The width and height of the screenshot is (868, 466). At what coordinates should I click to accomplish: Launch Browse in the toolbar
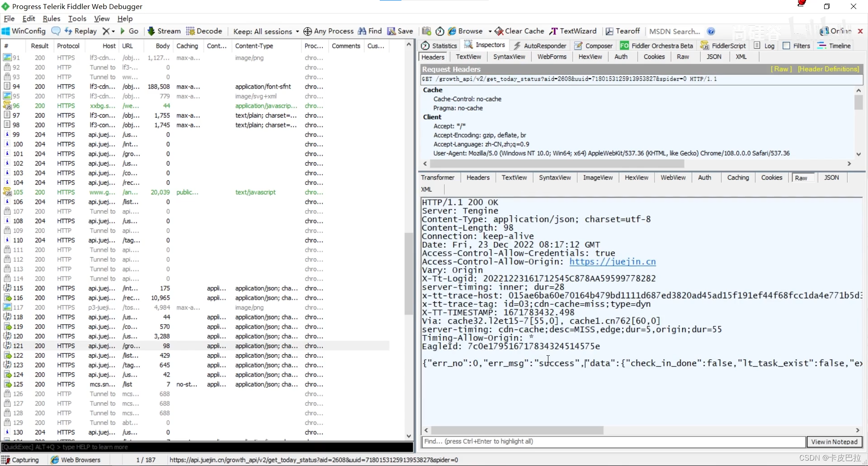(x=465, y=31)
